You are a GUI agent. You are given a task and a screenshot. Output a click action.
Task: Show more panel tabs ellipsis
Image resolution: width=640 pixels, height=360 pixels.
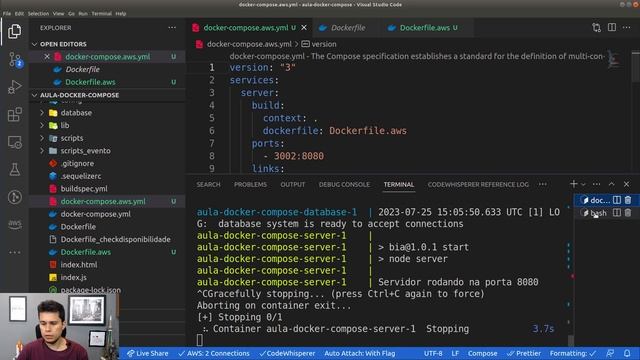point(542,184)
